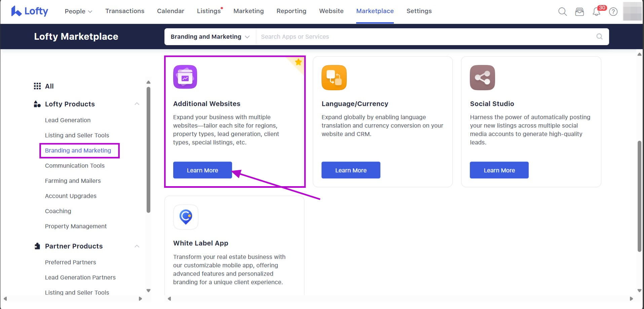The image size is (644, 309).
Task: Open the Reporting tab
Action: (x=291, y=11)
